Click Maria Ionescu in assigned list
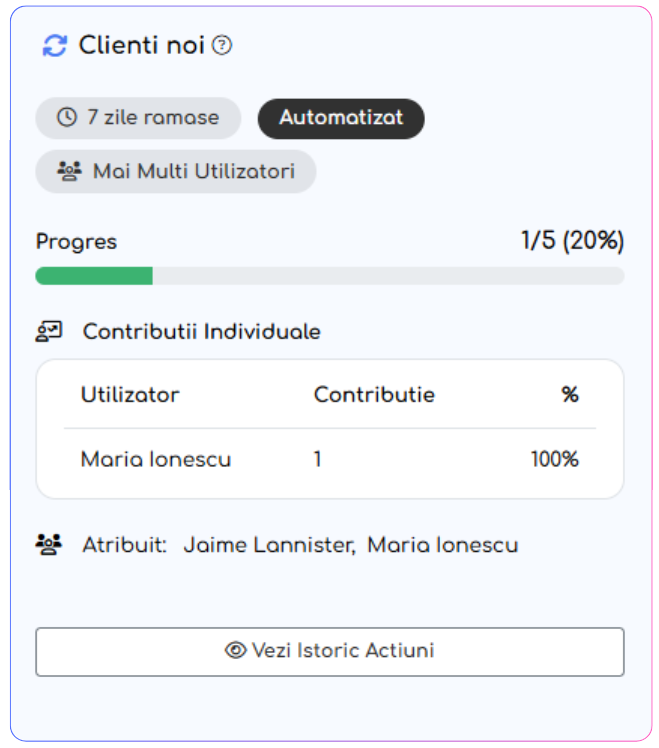659x748 pixels. (x=442, y=545)
